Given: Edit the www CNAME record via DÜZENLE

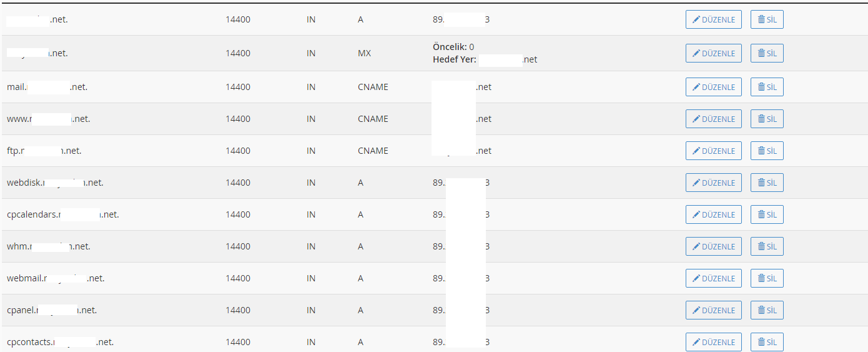Looking at the screenshot, I should (714, 119).
